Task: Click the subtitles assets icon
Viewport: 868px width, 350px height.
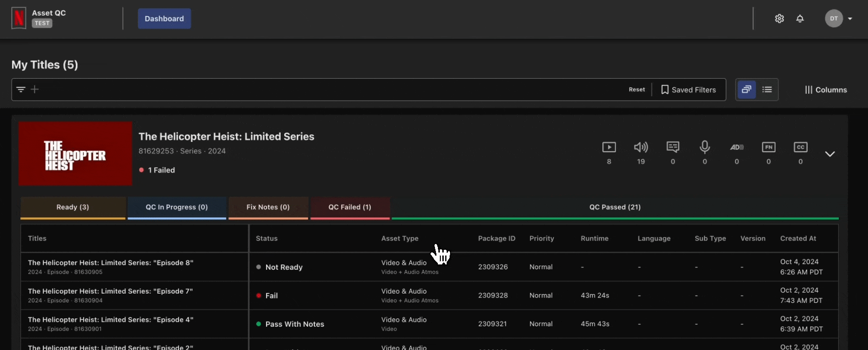Action: point(673,147)
